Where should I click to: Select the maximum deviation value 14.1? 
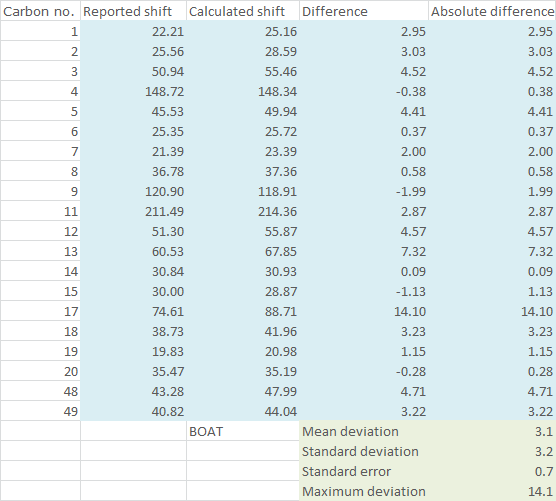tap(492, 491)
